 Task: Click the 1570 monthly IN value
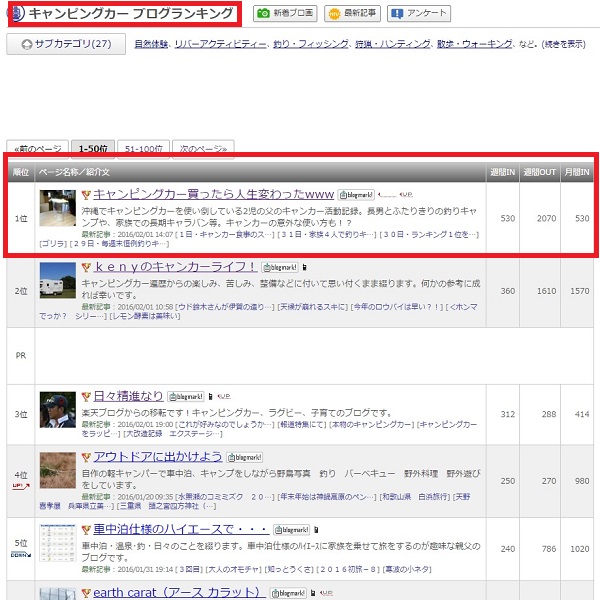[580, 291]
